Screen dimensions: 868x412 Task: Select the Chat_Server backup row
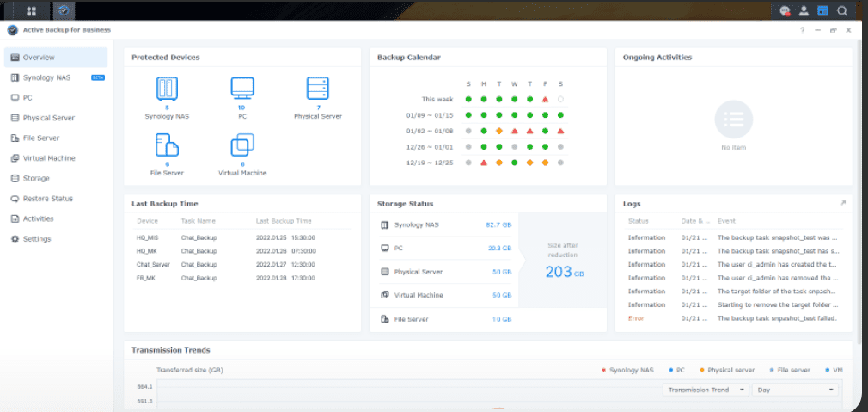(241, 265)
